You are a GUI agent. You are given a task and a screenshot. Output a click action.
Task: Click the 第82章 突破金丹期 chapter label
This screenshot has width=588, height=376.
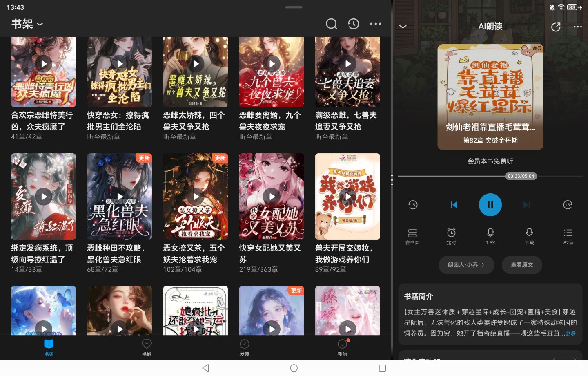pyautogui.click(x=490, y=141)
